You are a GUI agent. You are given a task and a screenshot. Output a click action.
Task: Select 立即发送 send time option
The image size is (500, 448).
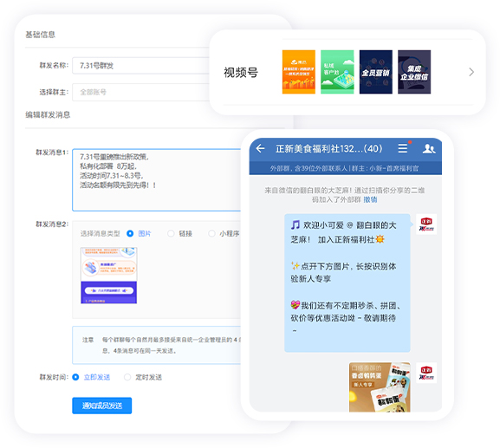[75, 377]
